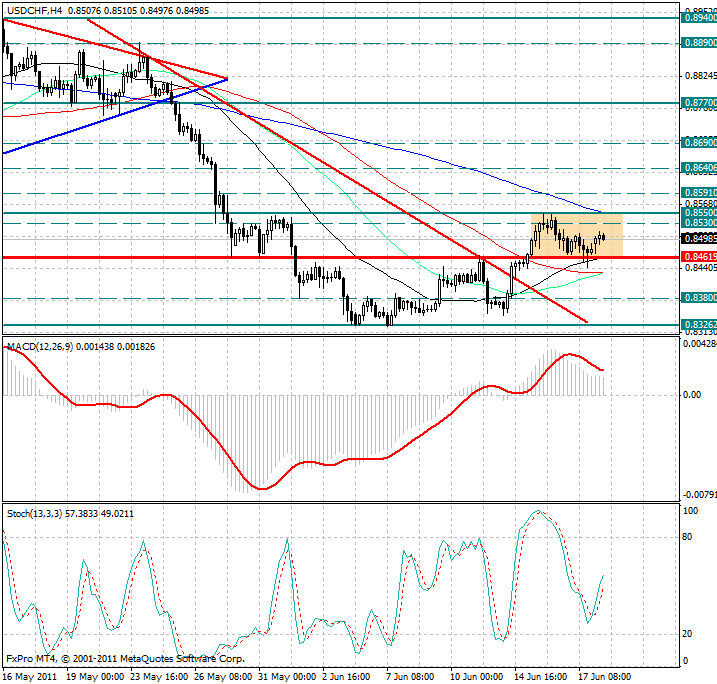Viewport: 717px width, 684px height.
Task: Click the red 0.8461 level label
Action: click(699, 257)
